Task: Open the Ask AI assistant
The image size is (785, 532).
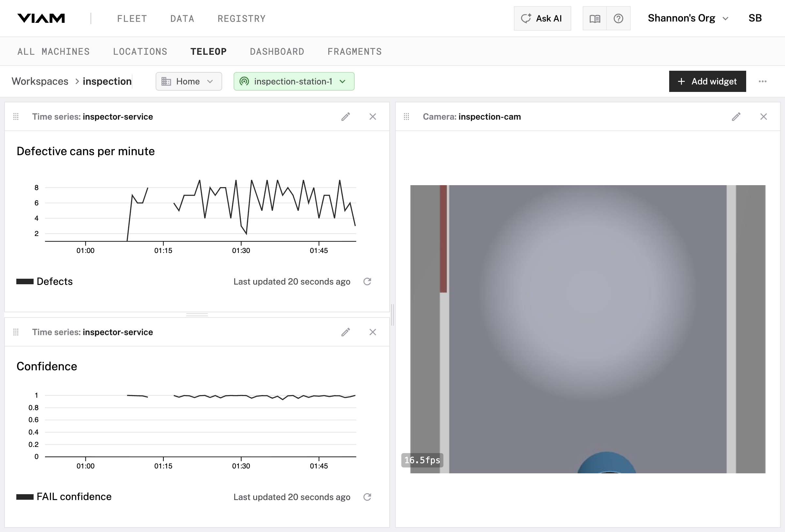Action: point(542,18)
